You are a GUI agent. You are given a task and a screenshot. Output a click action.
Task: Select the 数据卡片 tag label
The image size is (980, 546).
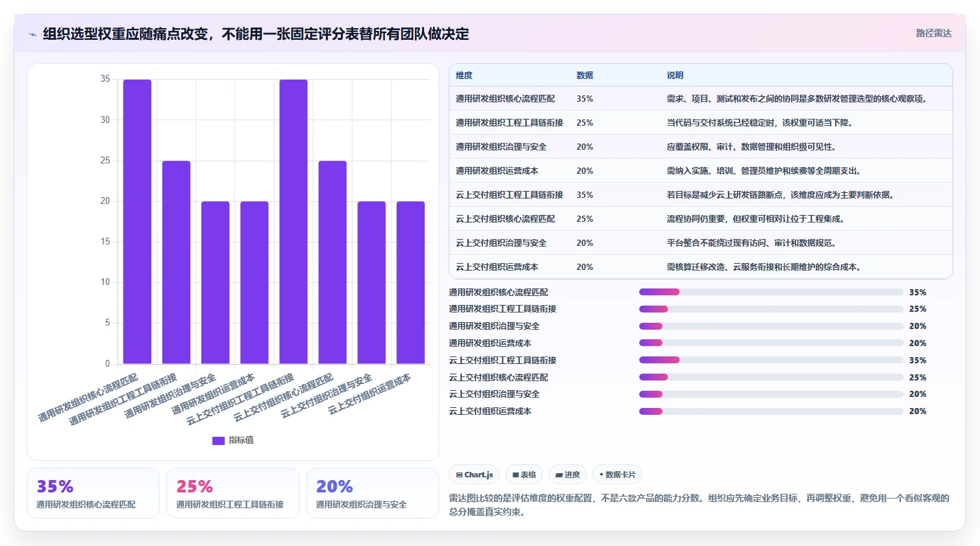(x=621, y=475)
